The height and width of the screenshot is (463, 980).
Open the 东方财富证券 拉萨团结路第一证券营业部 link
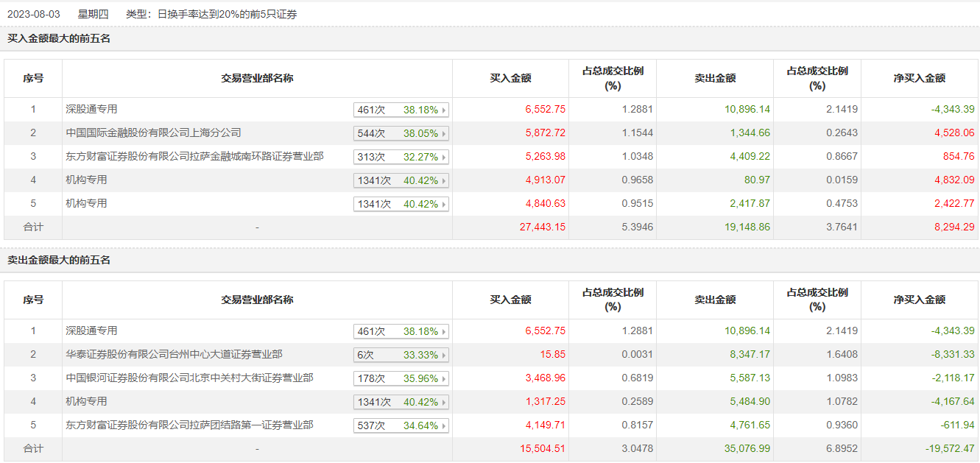[189, 425]
